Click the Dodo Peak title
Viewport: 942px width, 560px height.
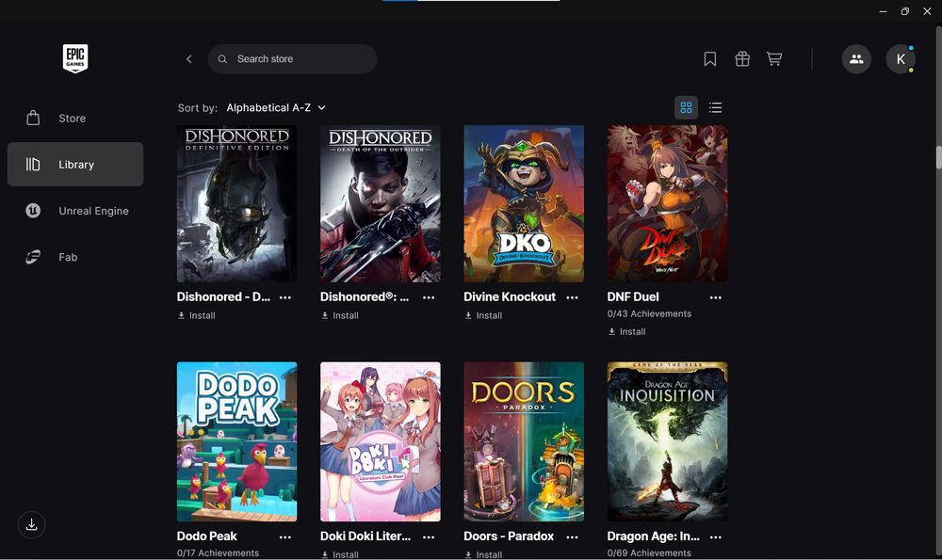point(206,536)
